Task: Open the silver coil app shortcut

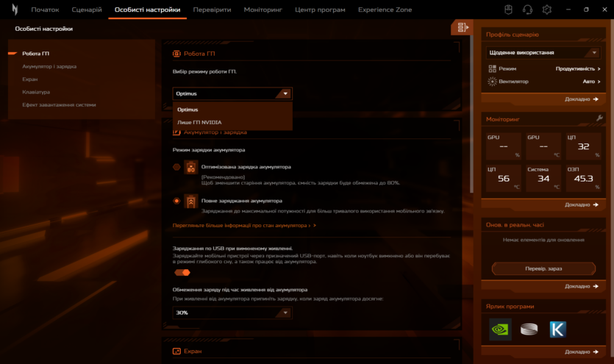Action: click(x=529, y=329)
